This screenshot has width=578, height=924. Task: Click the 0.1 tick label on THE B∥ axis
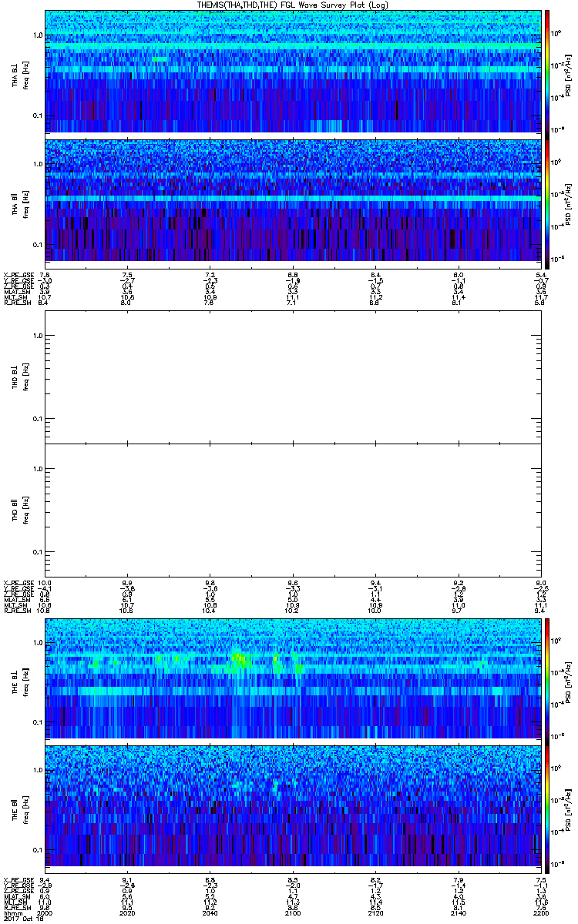(x=37, y=850)
